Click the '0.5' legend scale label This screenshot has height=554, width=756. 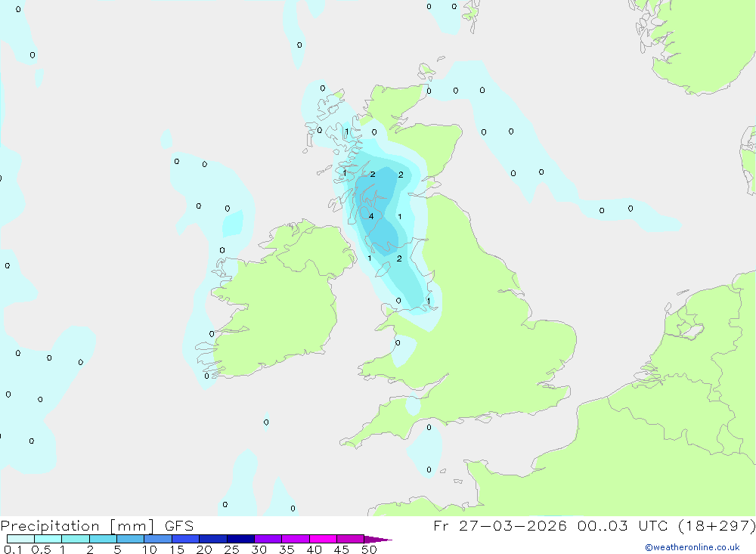point(41,549)
